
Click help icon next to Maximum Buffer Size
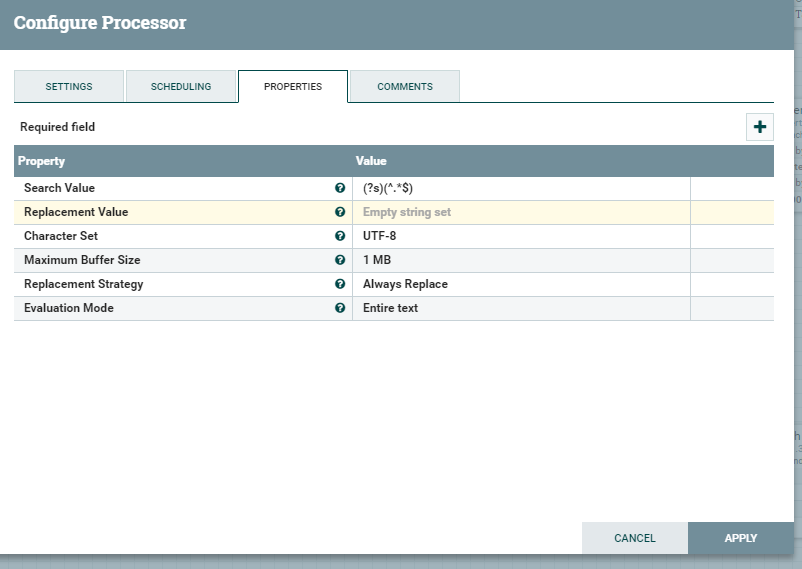[340, 260]
